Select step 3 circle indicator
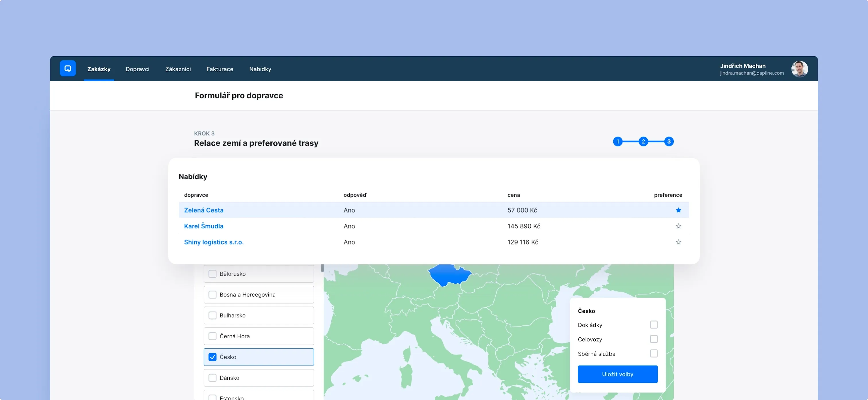868x400 pixels. point(669,142)
